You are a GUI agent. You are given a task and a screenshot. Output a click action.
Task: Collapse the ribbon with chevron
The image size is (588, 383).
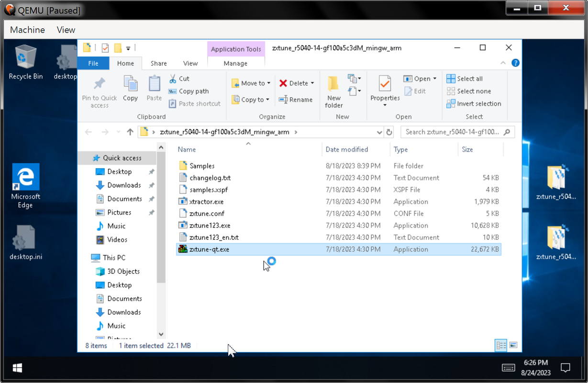coord(503,63)
